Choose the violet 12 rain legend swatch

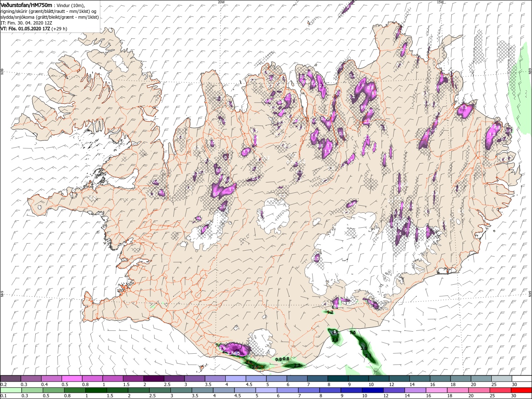[x=393, y=390]
